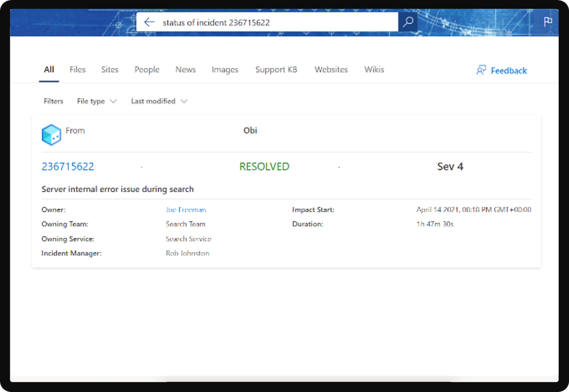The width and height of the screenshot is (569, 392).
Task: Click the flag icon in header
Action: [x=548, y=22]
